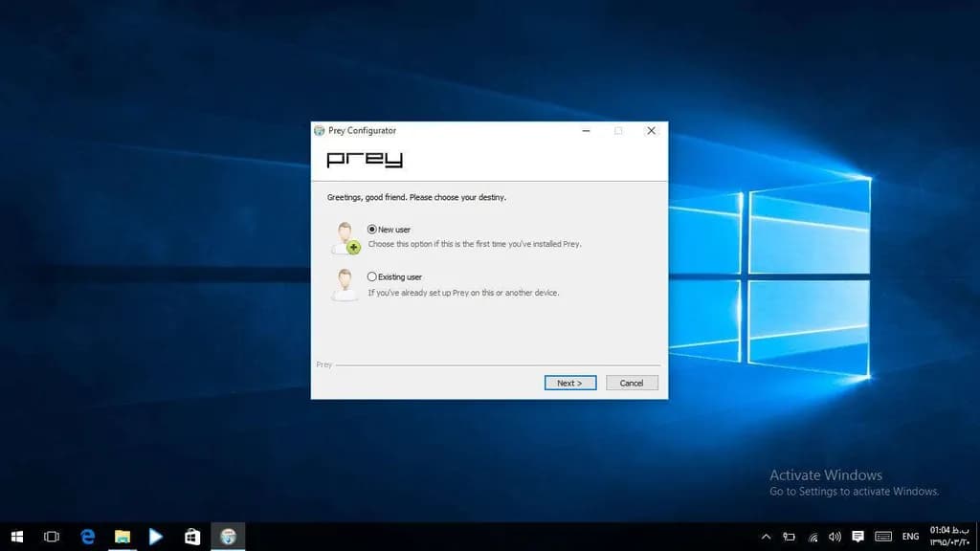Open File Explorer from taskbar
The image size is (980, 551).
pyautogui.click(x=122, y=537)
